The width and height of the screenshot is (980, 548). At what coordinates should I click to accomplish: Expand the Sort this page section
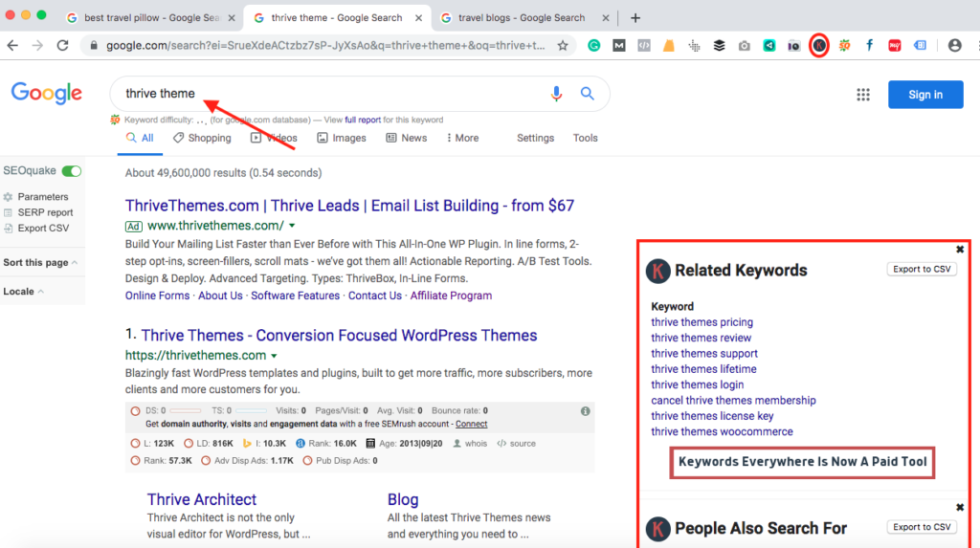[40, 262]
